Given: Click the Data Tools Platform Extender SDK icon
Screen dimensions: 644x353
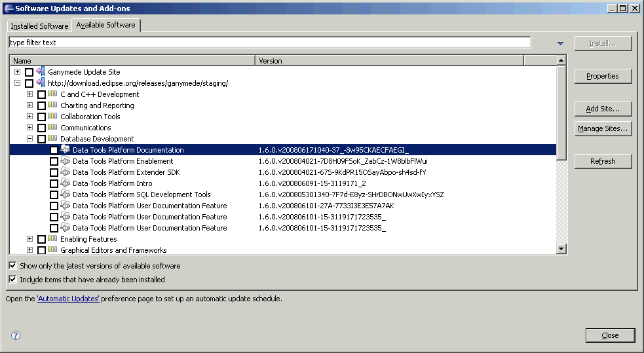Looking at the screenshot, I should tap(65, 171).
